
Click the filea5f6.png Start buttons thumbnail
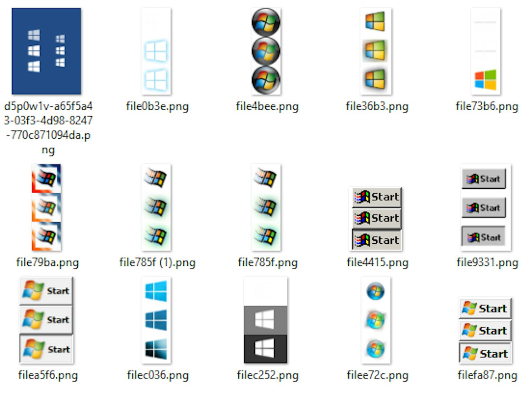(x=46, y=320)
